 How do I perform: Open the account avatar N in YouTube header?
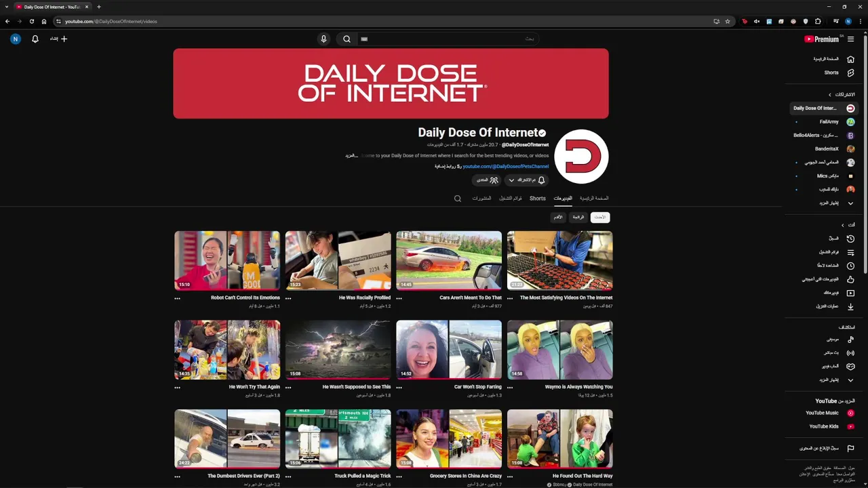16,39
